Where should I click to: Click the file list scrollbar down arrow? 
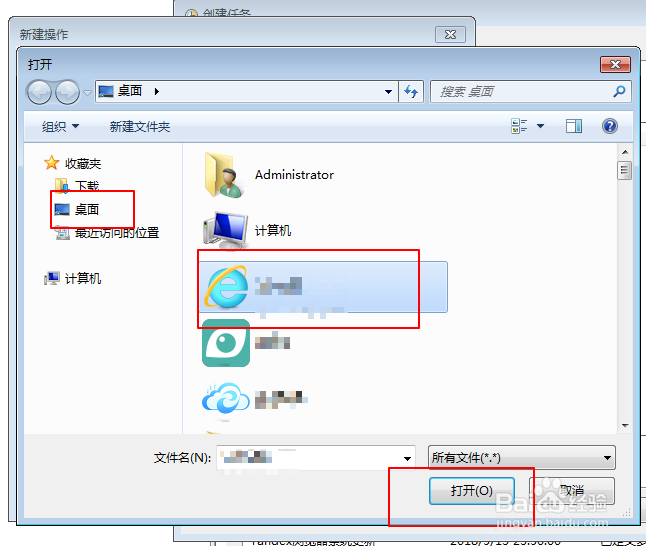[x=625, y=425]
